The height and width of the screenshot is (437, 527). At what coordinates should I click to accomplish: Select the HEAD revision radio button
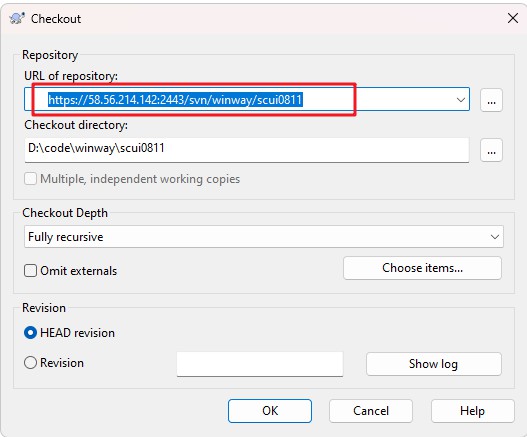tap(30, 333)
